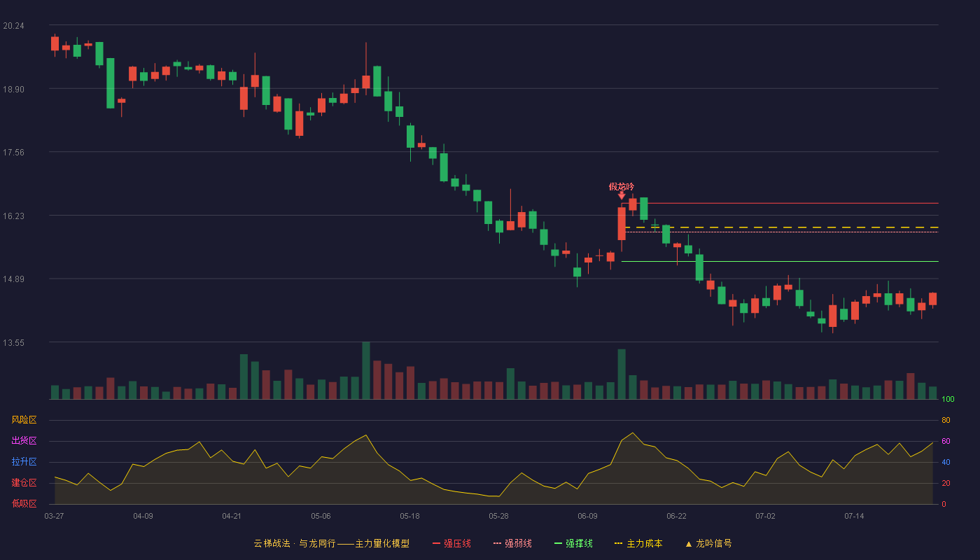This screenshot has height=560, width=980.
Task: Select the 建仓区 zone label
Action: (24, 483)
